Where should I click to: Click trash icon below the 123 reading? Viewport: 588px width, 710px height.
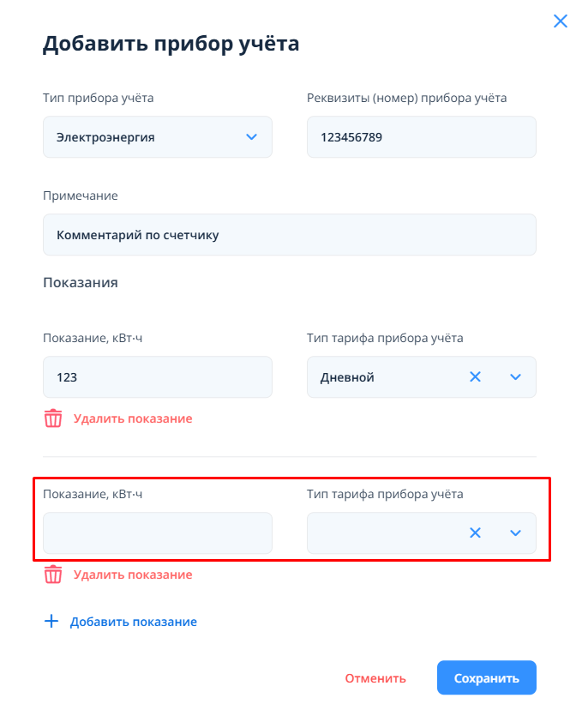(53, 418)
